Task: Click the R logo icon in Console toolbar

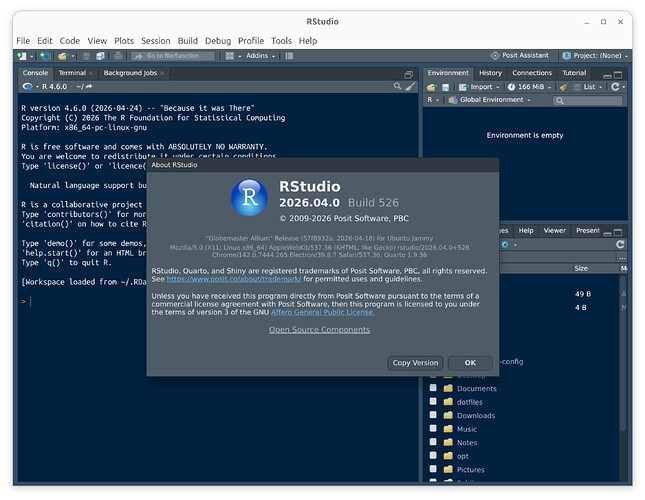Action: pos(28,86)
